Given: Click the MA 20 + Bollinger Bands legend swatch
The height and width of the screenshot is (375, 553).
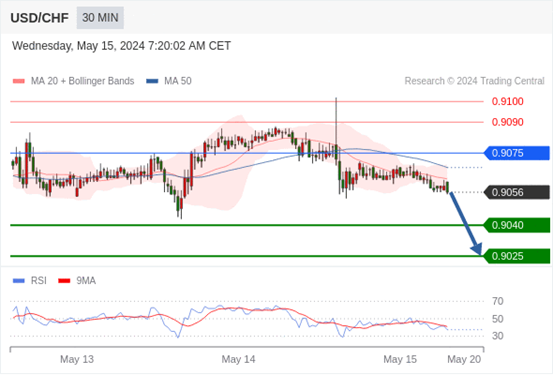Looking at the screenshot, I should pyautogui.click(x=19, y=81).
